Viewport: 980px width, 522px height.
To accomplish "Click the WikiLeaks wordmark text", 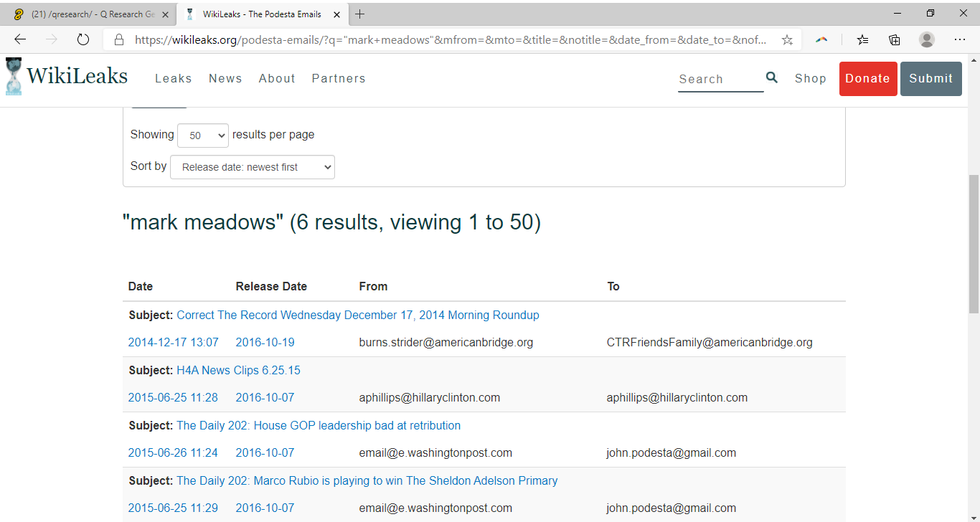I will coord(77,76).
